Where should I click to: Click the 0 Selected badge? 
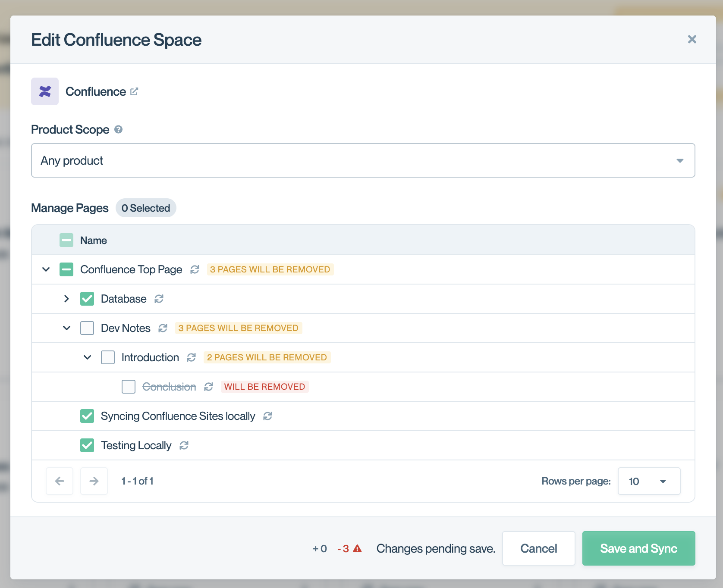tap(146, 208)
